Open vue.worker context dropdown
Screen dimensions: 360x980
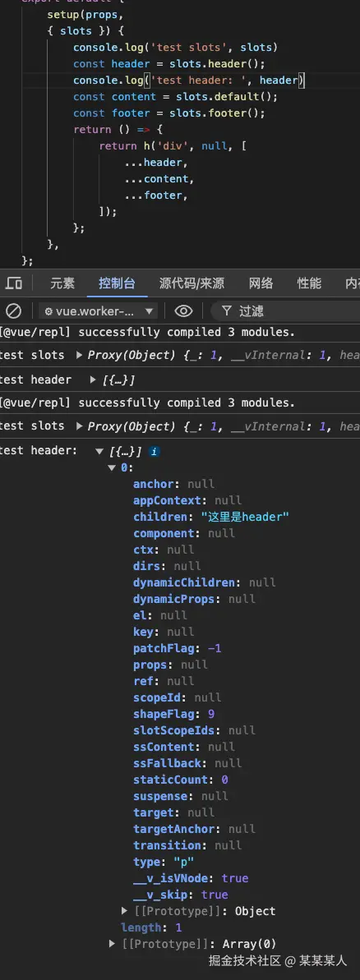pyautogui.click(x=98, y=311)
